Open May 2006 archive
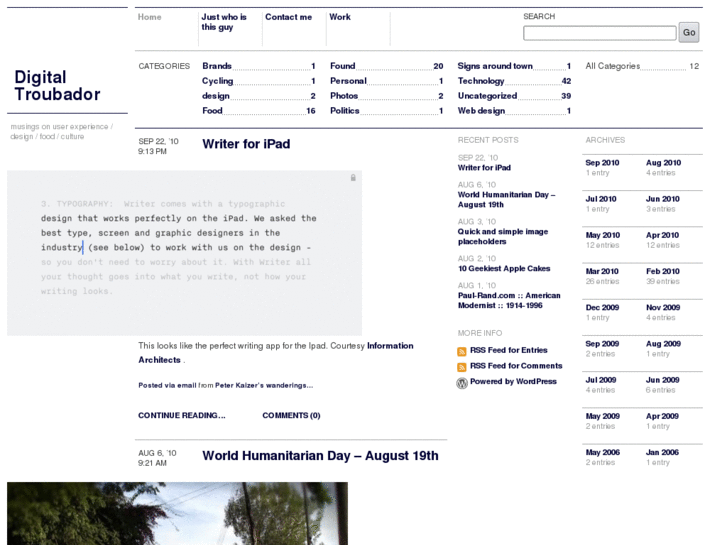Viewport: 727px width, 545px height. coord(603,452)
